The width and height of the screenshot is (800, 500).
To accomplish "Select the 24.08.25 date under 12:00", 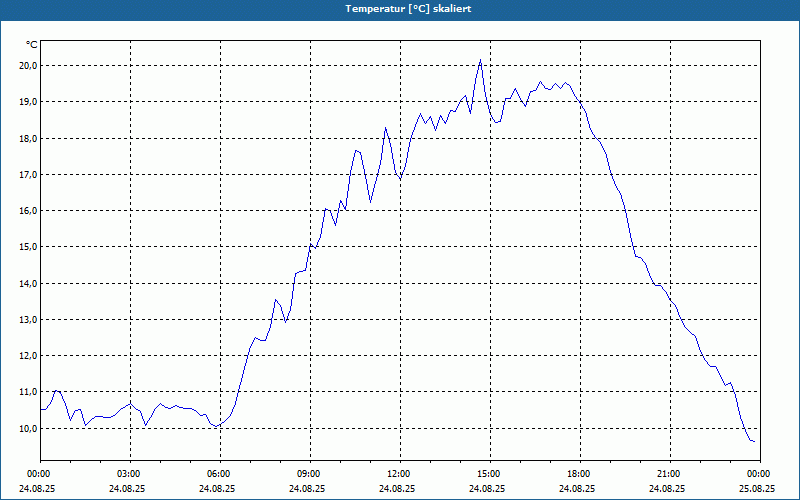I will (397, 488).
